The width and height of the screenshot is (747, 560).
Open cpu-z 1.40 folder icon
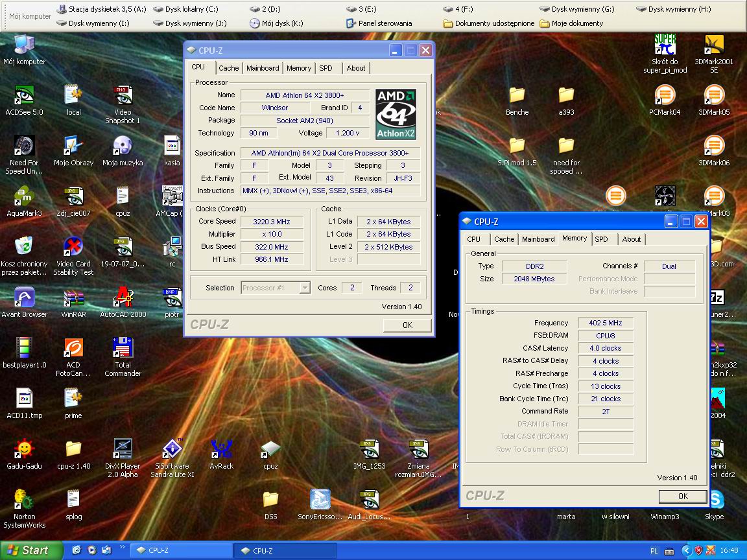point(73,454)
